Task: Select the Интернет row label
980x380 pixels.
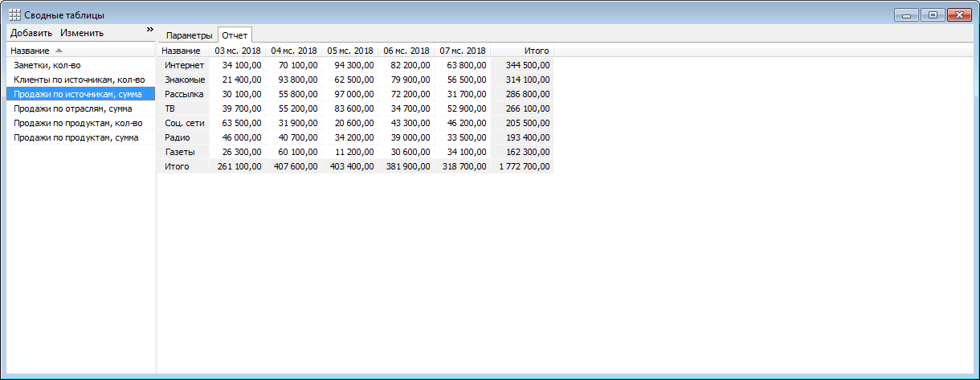Action: pyautogui.click(x=184, y=65)
